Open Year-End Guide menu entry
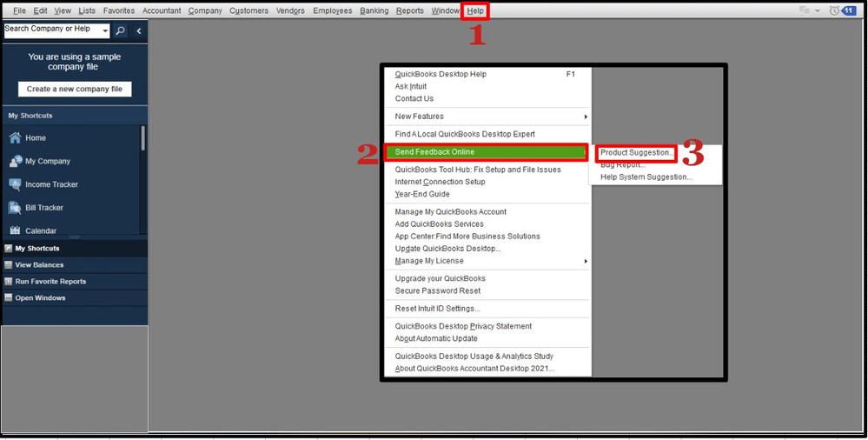Image resolution: width=868 pixels, height=440 pixels. pyautogui.click(x=488, y=194)
